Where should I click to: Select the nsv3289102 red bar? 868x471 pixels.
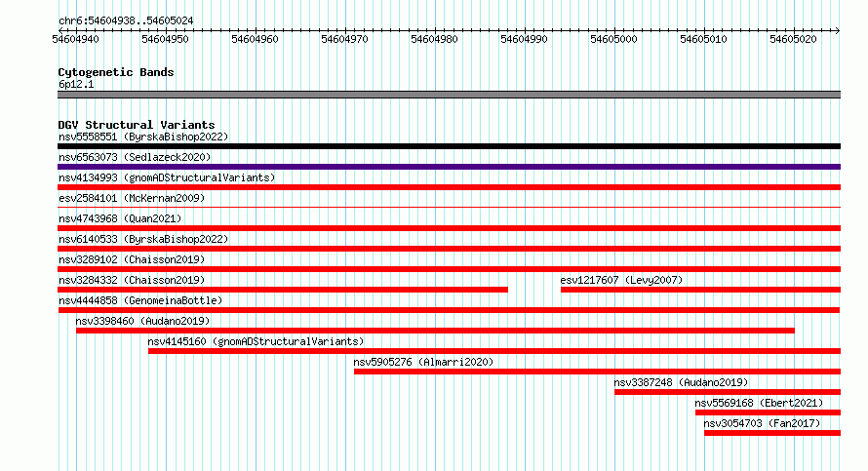(x=449, y=269)
